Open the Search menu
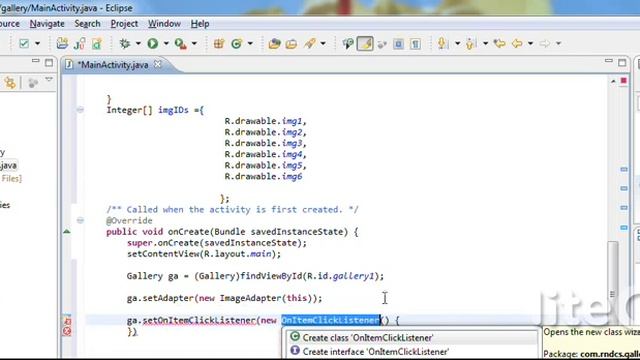640x360 pixels. point(87,24)
